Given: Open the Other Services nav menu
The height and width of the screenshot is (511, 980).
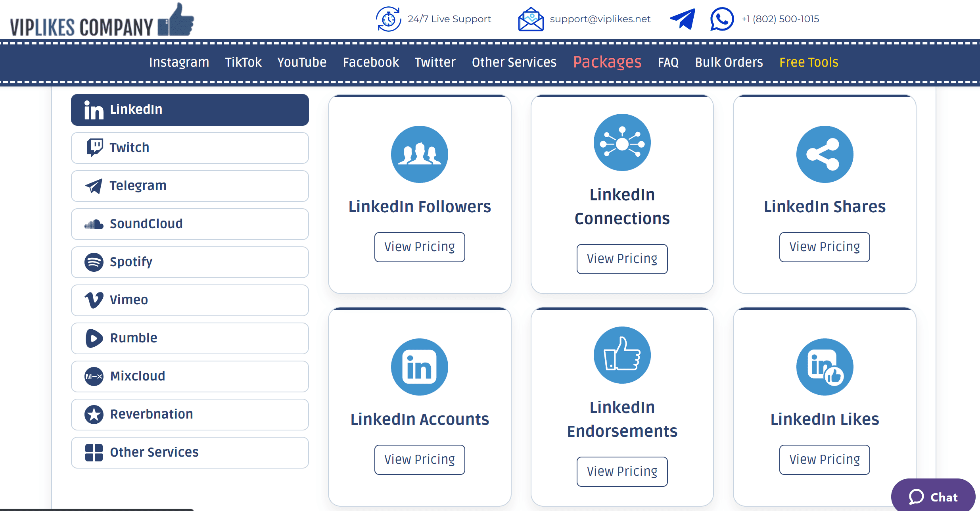Looking at the screenshot, I should (514, 62).
